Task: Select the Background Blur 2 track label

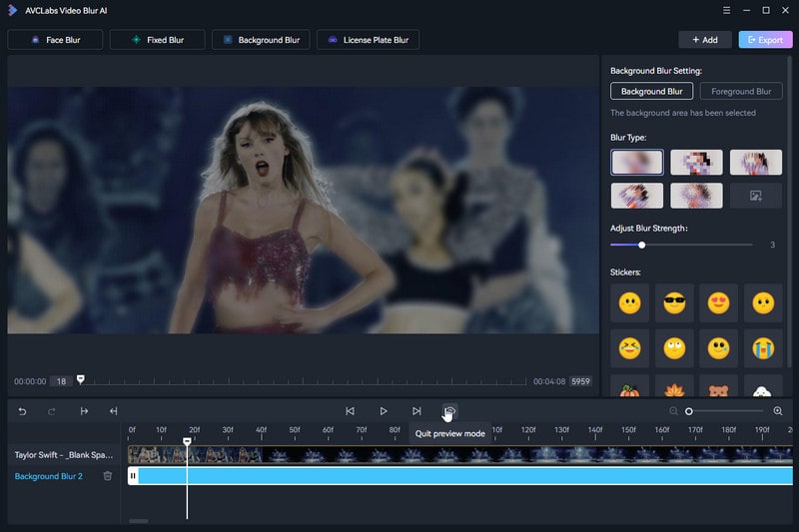Action: [x=48, y=476]
